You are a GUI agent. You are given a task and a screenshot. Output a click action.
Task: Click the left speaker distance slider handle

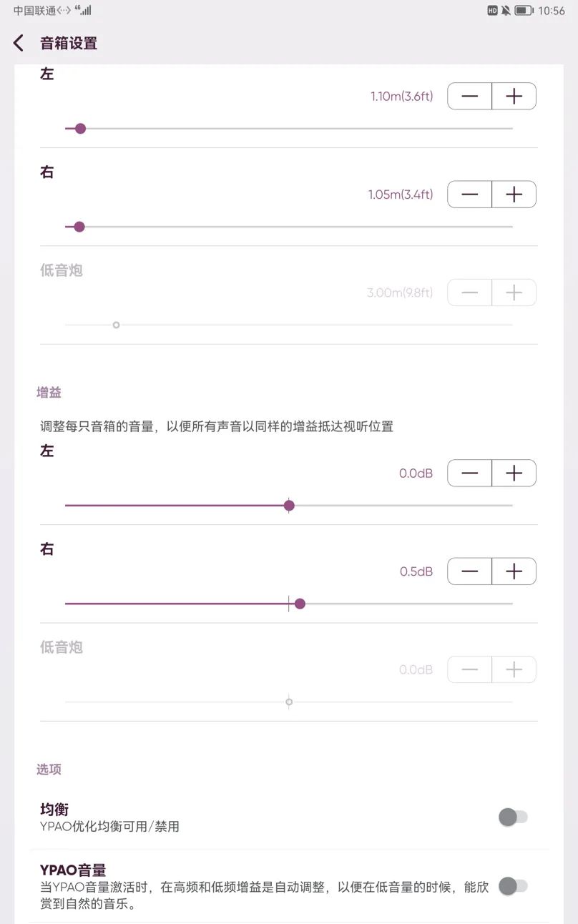click(x=80, y=129)
